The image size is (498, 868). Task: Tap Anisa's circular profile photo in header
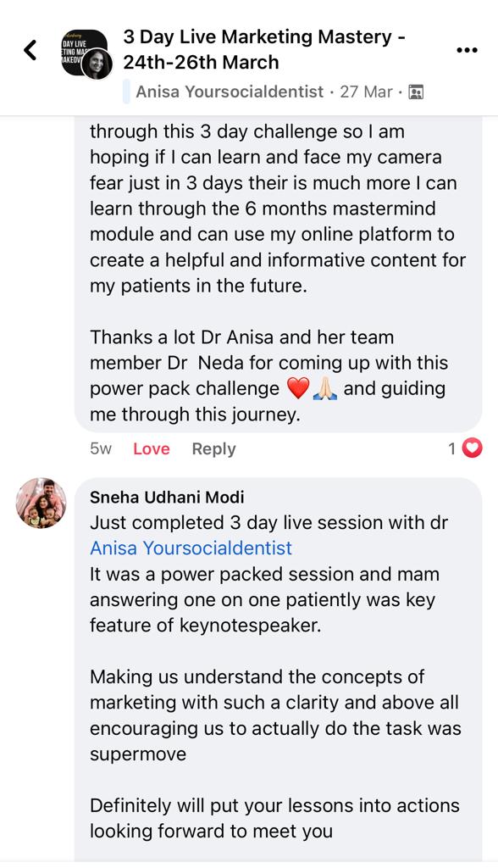click(97, 64)
